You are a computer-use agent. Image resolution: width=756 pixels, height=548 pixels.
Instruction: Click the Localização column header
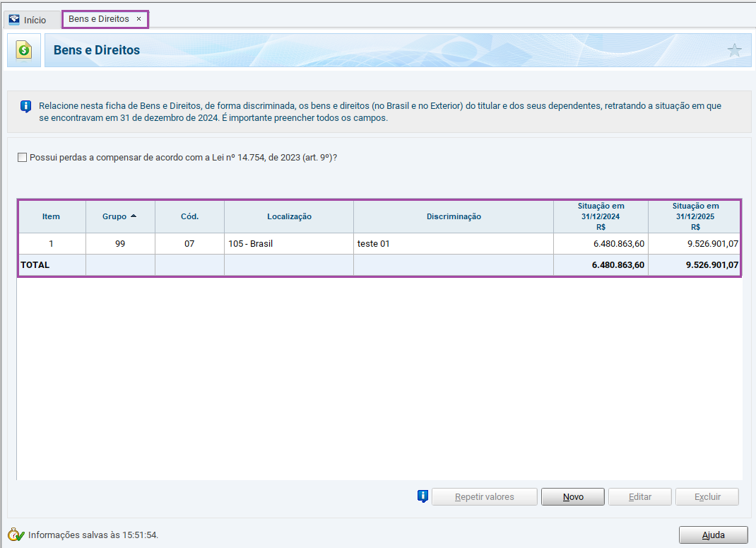point(289,216)
